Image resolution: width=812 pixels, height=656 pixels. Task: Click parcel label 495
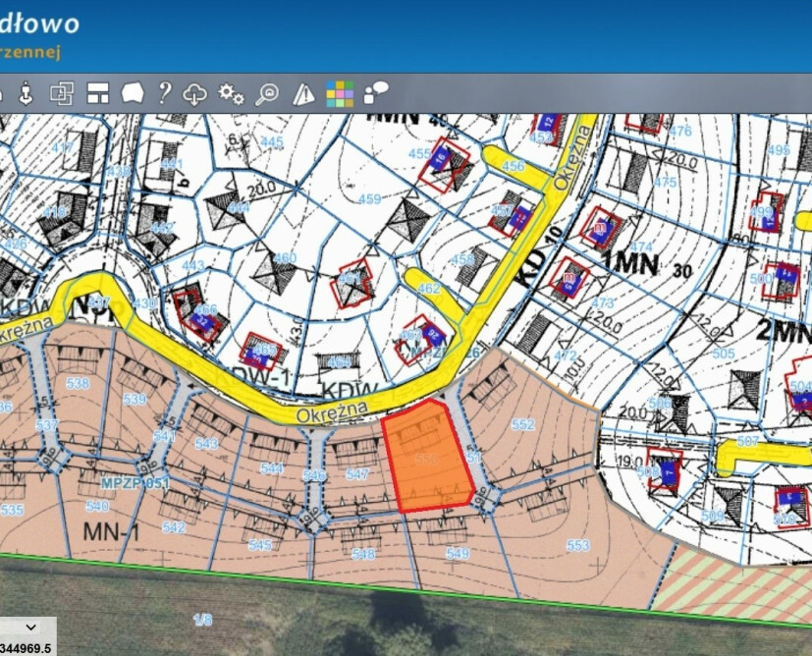(x=779, y=150)
